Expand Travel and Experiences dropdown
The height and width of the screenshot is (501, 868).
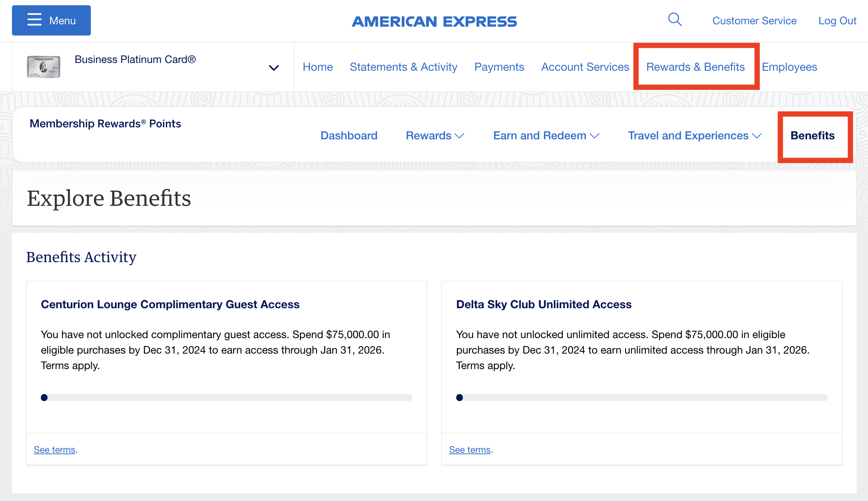695,135
